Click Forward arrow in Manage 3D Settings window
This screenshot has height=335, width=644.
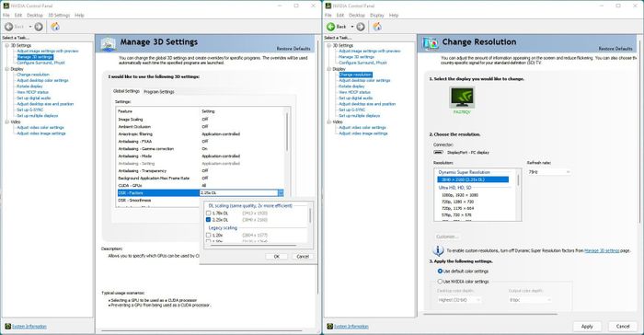tap(39, 27)
